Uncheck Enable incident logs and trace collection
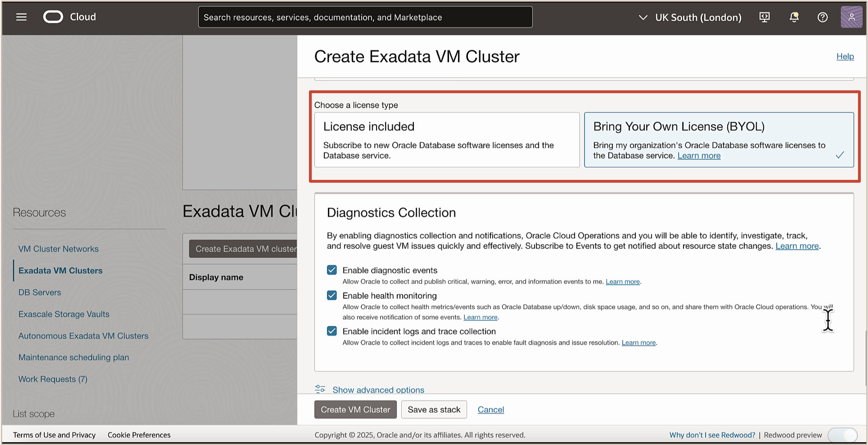The height and width of the screenshot is (445, 868). click(x=332, y=331)
